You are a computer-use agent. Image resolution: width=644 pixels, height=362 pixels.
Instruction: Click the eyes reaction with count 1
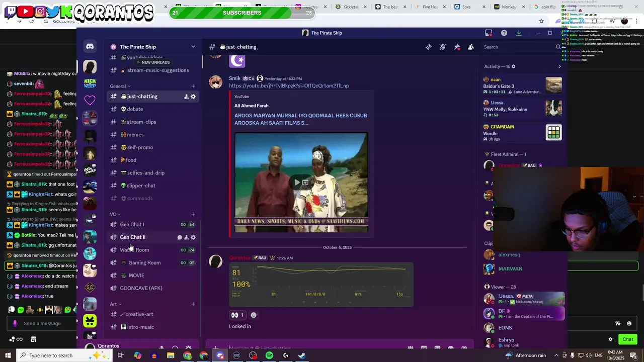237,315
